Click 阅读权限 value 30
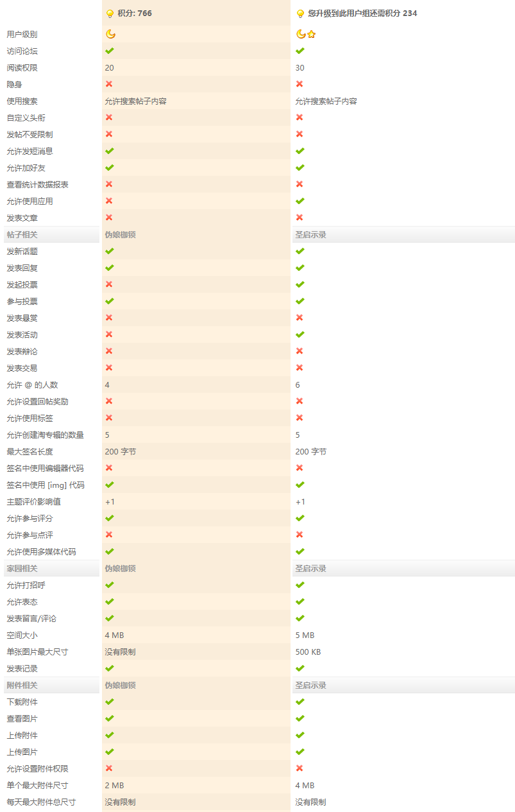The width and height of the screenshot is (515, 812). click(x=300, y=67)
